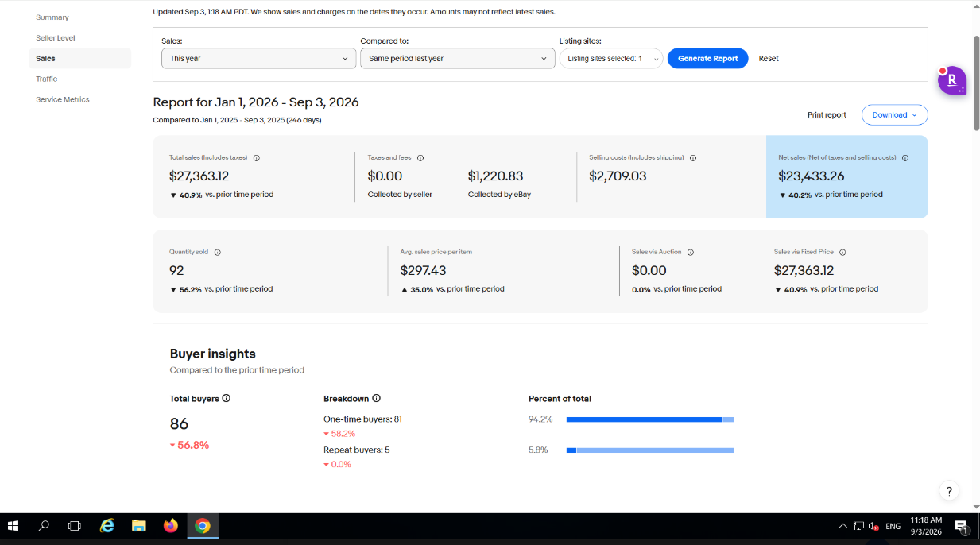
Task: Click info icon next to Net sales
Action: pos(905,158)
